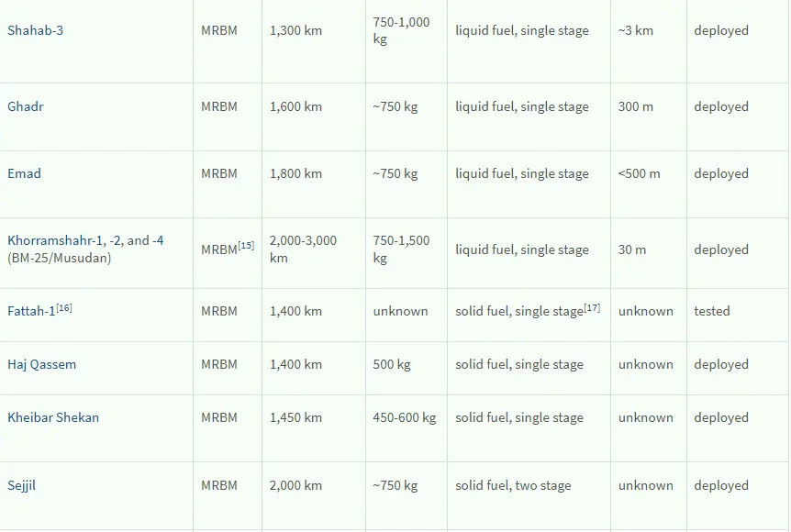
Task: Click footnote 15 next to MRBM
Action: coord(246,246)
